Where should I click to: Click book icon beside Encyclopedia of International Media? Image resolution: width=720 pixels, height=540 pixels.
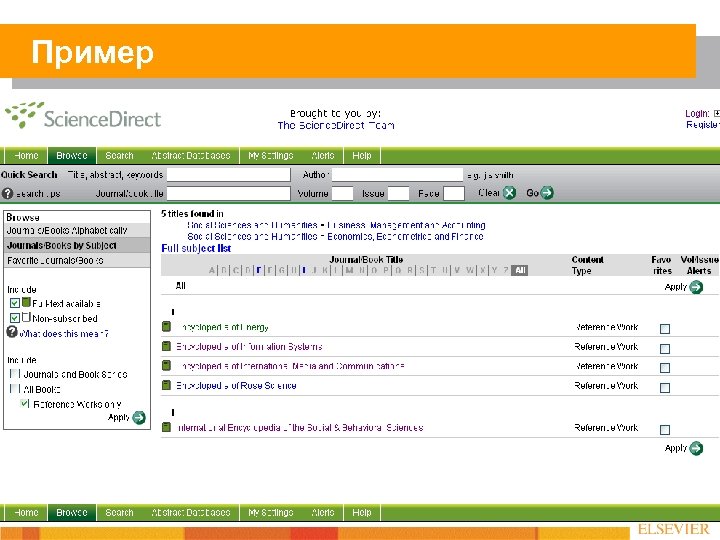pyautogui.click(x=166, y=366)
